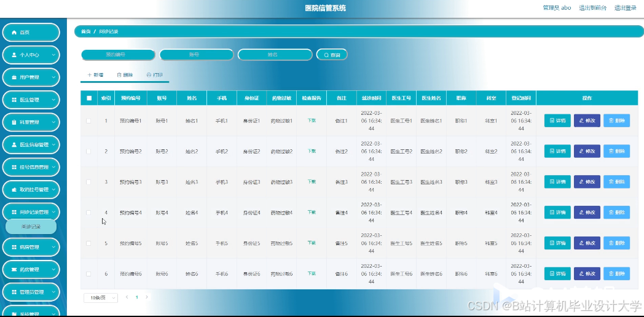
Task: Tick the checkbox for row 1
Action: click(x=88, y=121)
